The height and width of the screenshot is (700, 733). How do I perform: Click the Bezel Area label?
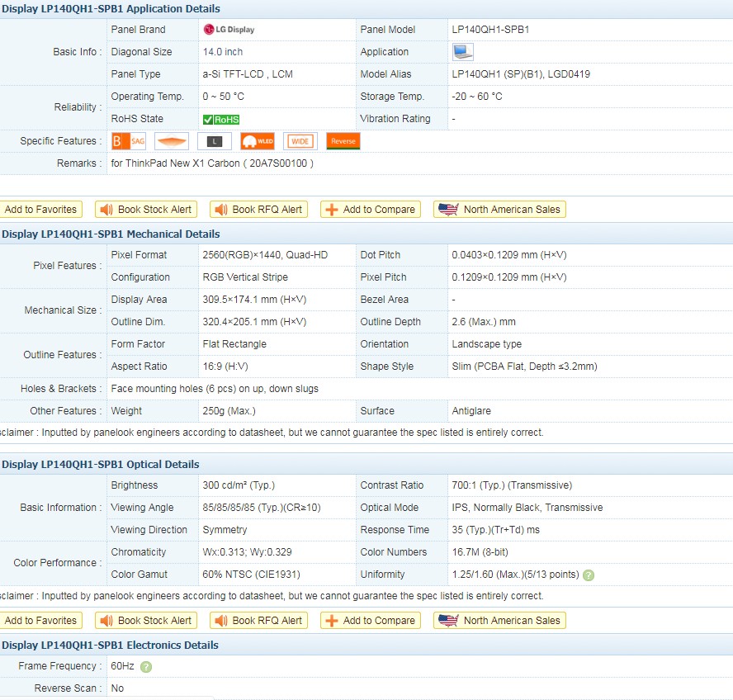tap(385, 300)
